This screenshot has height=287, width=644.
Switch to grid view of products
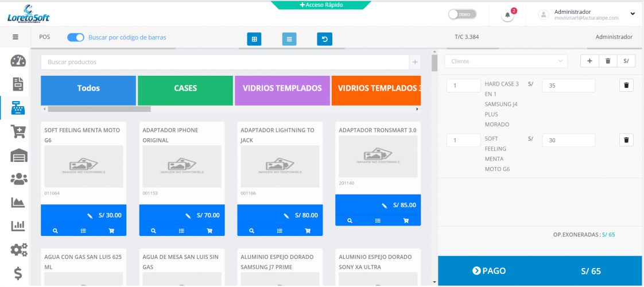click(x=254, y=39)
